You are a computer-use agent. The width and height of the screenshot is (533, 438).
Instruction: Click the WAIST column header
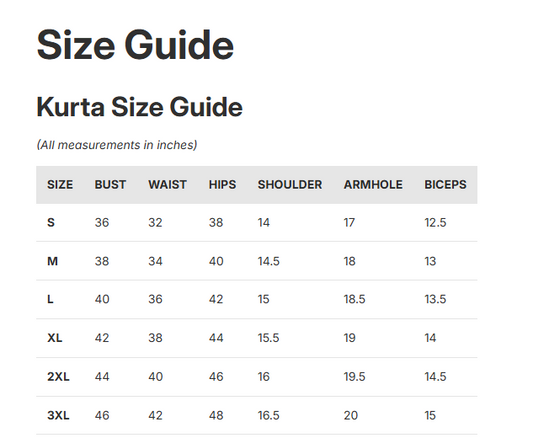pos(167,185)
